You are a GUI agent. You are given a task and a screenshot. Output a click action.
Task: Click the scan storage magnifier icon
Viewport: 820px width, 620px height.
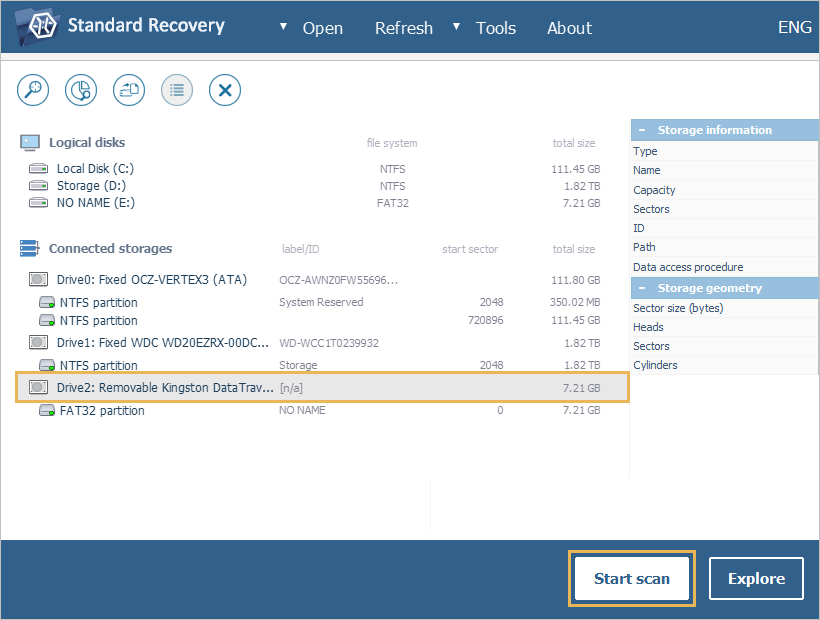(x=33, y=90)
